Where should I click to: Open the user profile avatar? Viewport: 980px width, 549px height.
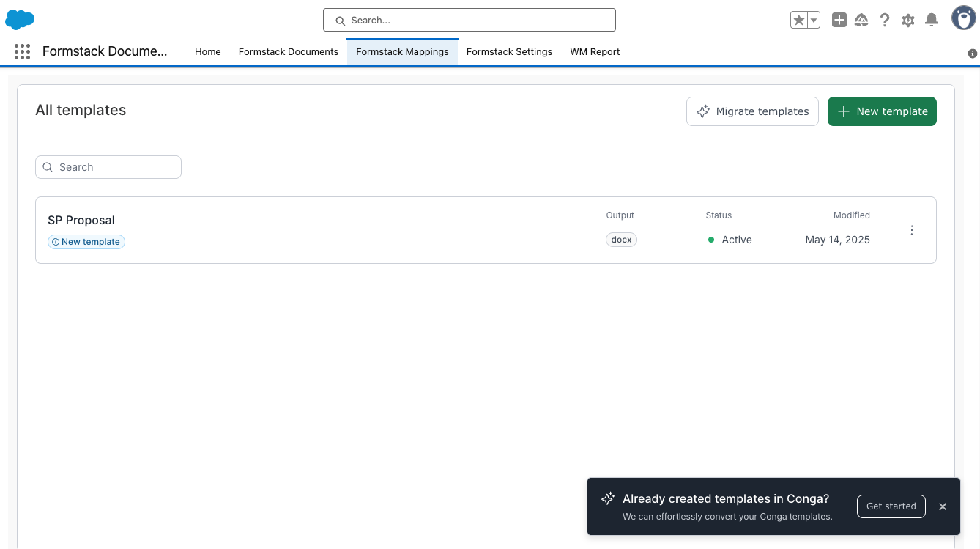point(963,18)
